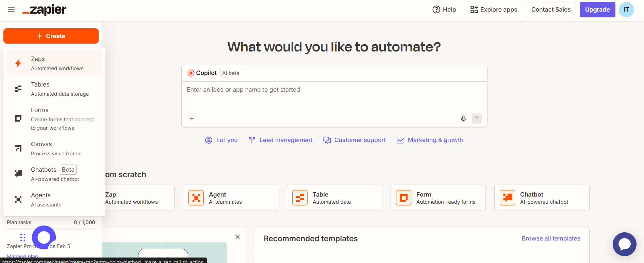This screenshot has height=263, width=644.
Task: Click the purple dotted drag handle icon
Action: (x=23, y=237)
